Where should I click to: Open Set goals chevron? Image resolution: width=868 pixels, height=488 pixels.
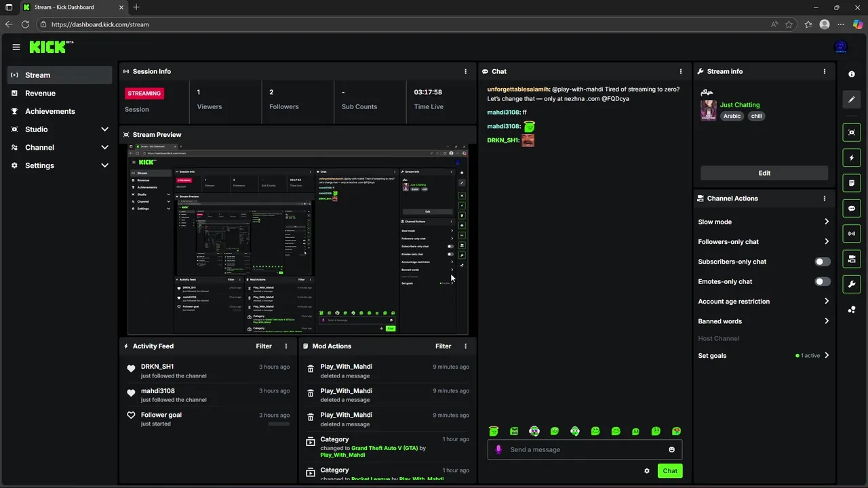[826, 355]
